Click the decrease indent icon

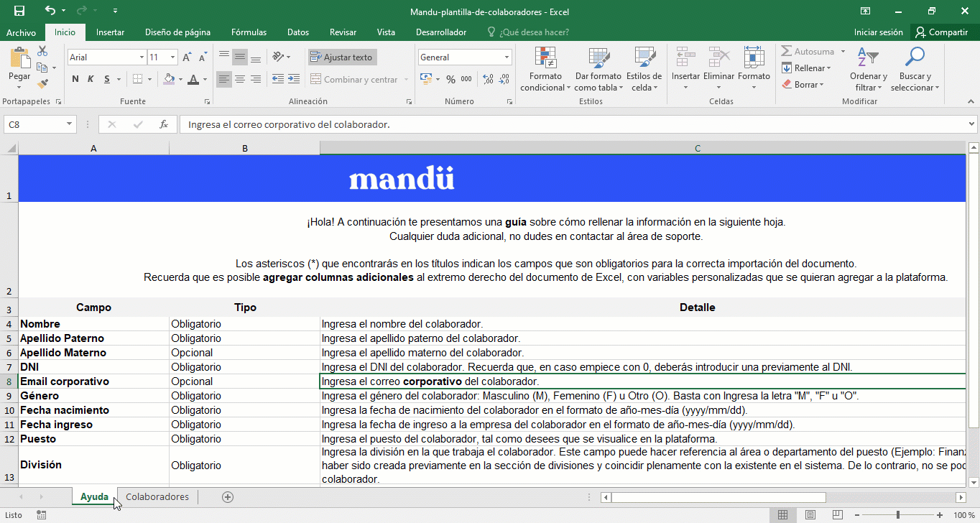pos(277,79)
